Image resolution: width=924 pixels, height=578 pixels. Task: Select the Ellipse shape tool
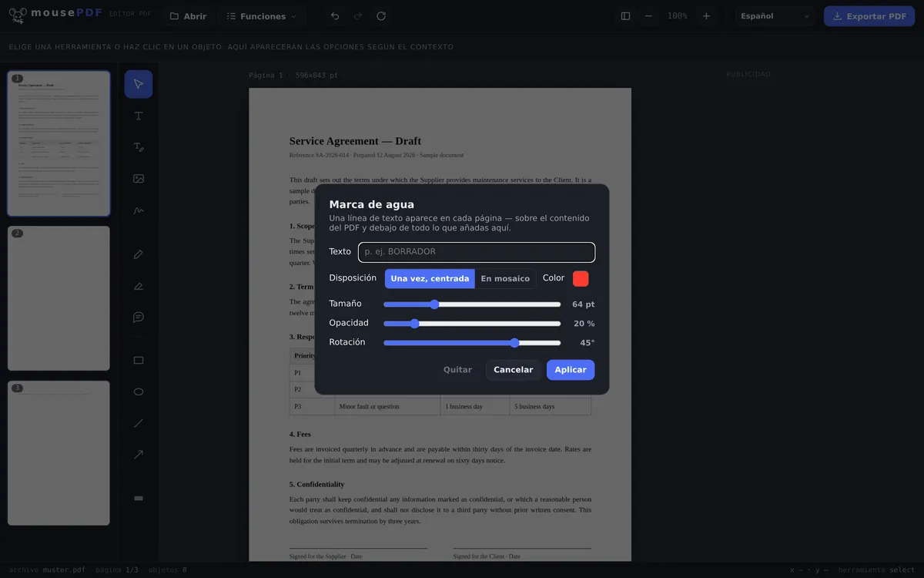click(139, 391)
